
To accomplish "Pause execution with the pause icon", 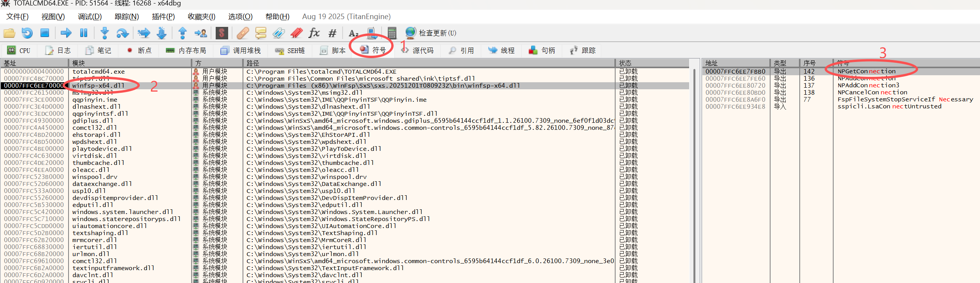I will click(x=84, y=33).
